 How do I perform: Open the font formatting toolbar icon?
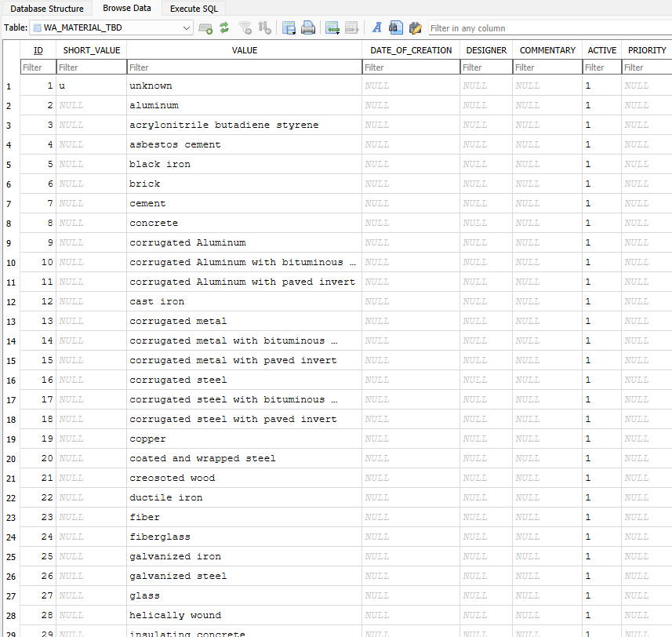tap(376, 28)
